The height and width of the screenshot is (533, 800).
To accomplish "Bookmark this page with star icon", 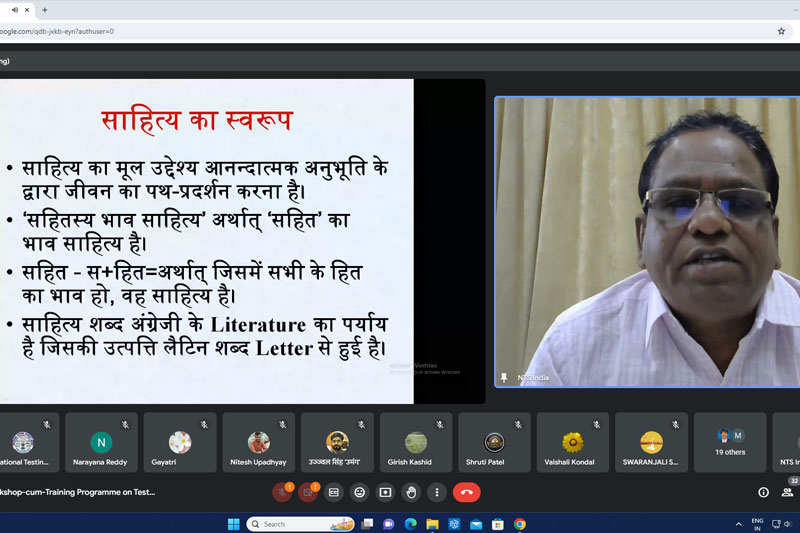I will click(x=781, y=31).
